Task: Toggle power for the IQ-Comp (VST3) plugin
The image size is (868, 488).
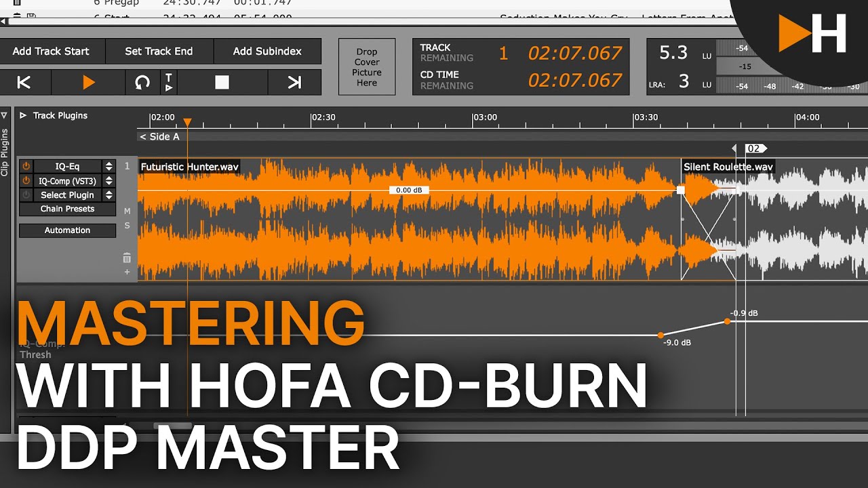Action: pyautogui.click(x=26, y=180)
